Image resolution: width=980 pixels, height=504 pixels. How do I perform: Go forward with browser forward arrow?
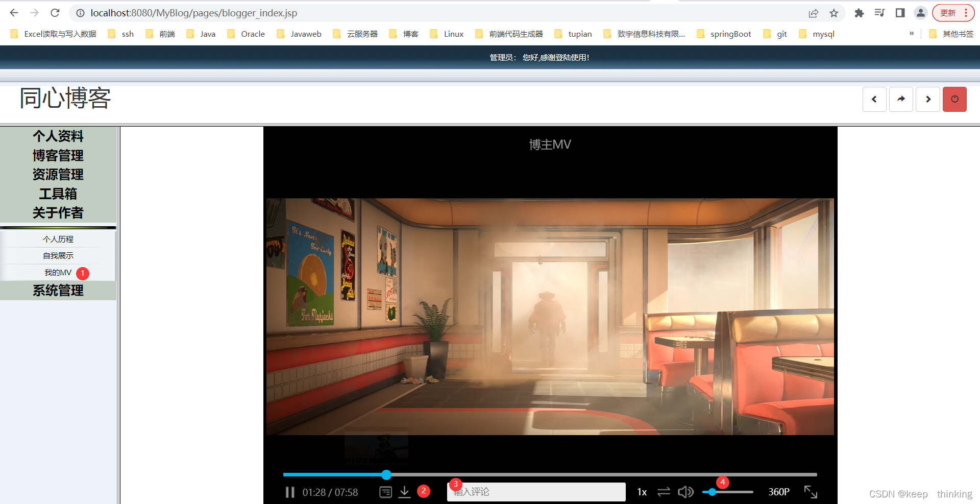pyautogui.click(x=35, y=13)
